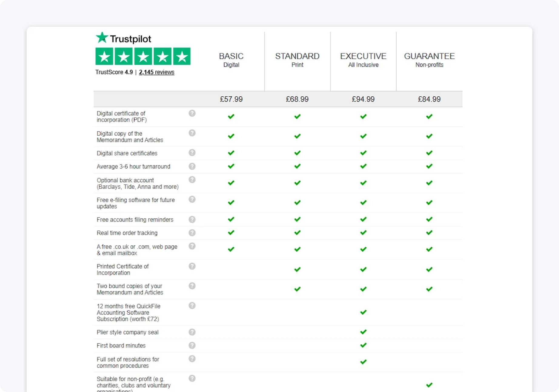Select the BASIC Digital column header

231,59
